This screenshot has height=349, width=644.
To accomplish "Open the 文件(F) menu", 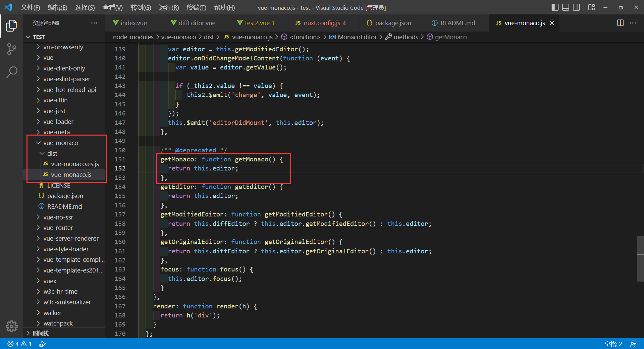I will [x=30, y=7].
